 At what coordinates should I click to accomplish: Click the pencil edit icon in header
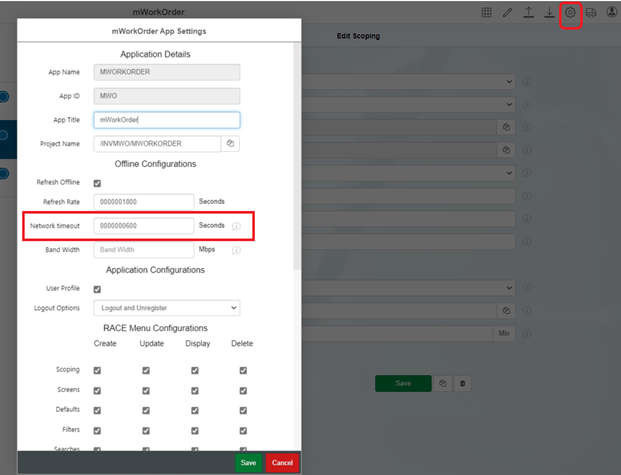(x=508, y=13)
